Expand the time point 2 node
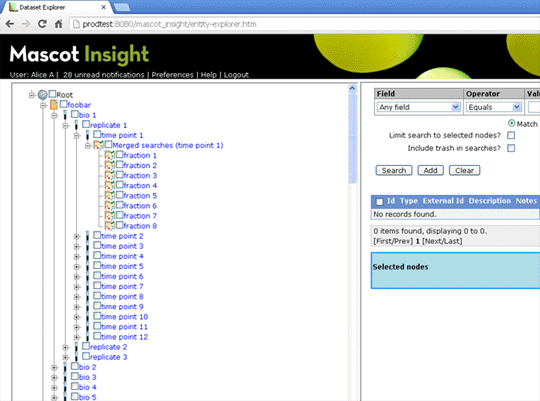This screenshot has width=540, height=401. tap(77, 236)
